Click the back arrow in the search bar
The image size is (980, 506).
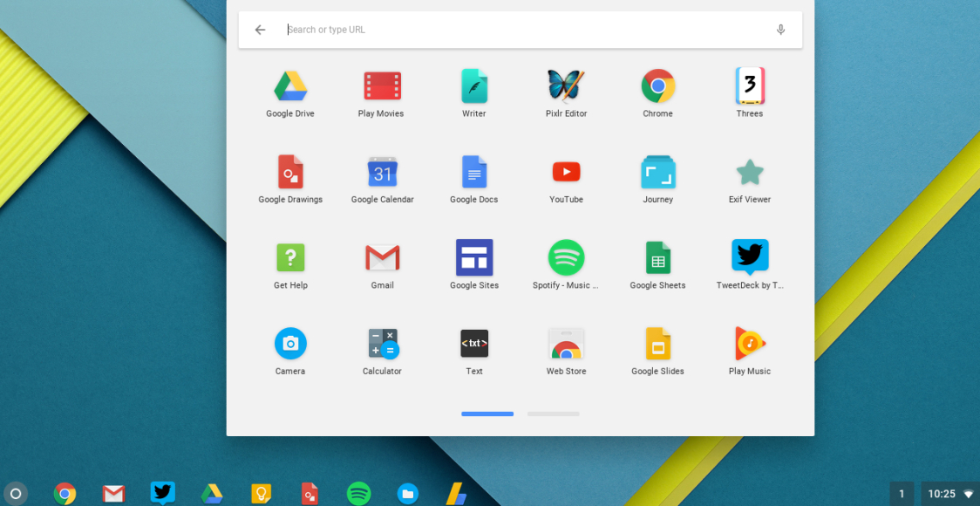(x=260, y=30)
